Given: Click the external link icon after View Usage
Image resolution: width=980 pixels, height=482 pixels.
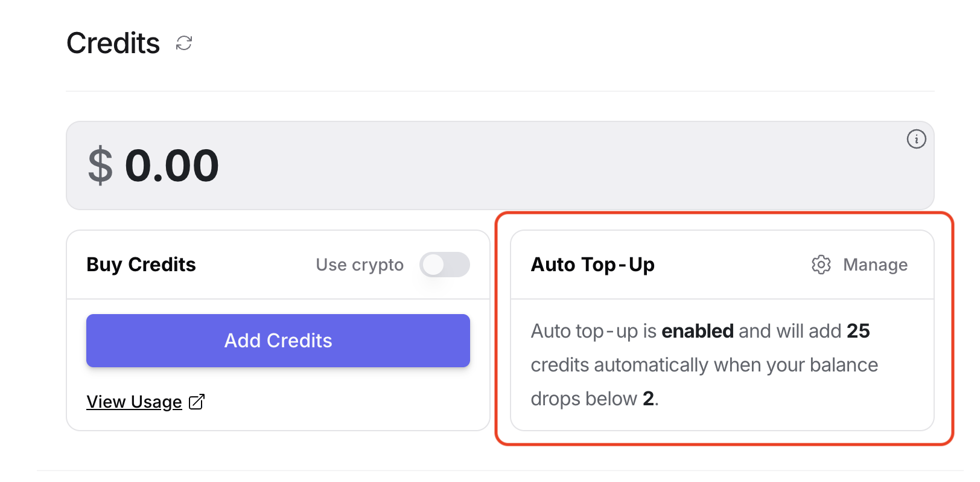Looking at the screenshot, I should click(x=197, y=402).
